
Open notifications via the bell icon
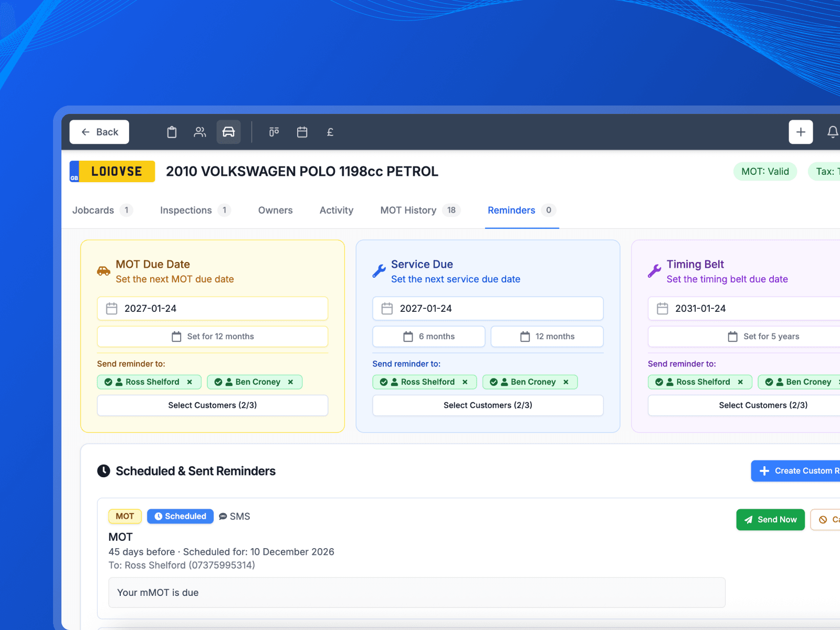(833, 132)
